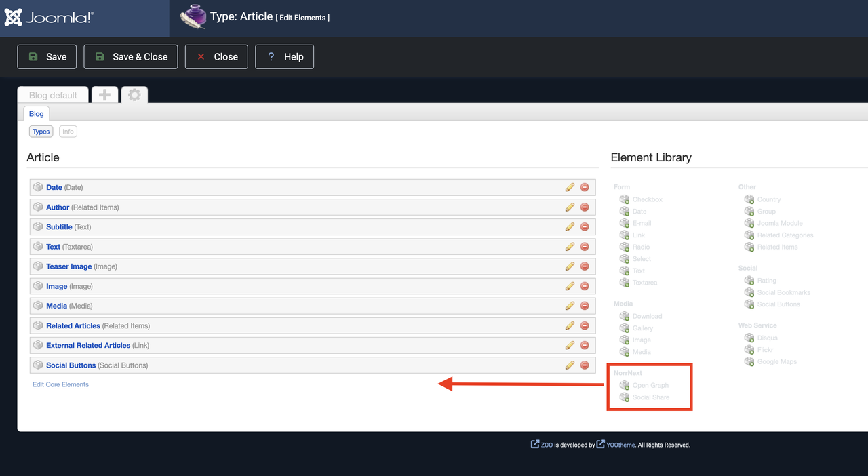Image resolution: width=868 pixels, height=476 pixels.
Task: Click Save & Close button
Action: (131, 57)
